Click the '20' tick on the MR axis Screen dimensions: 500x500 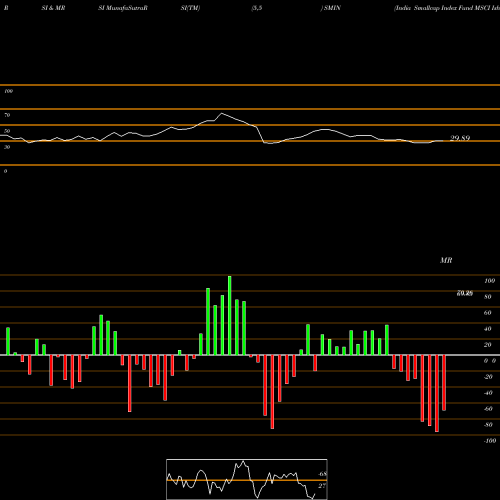pyautogui.click(x=488, y=345)
